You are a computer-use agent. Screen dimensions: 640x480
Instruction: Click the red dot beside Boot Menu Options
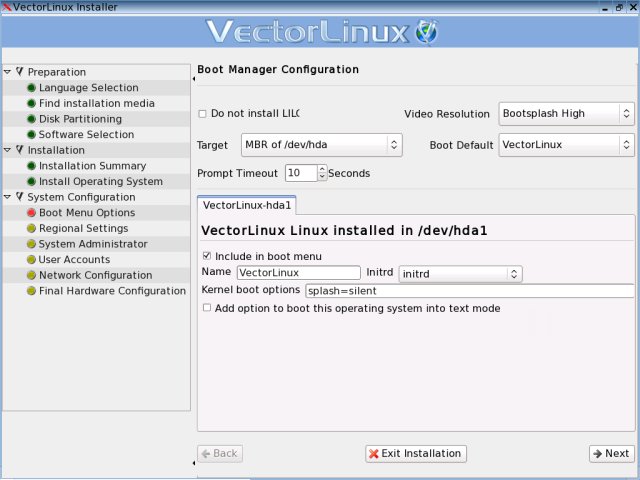click(31, 213)
